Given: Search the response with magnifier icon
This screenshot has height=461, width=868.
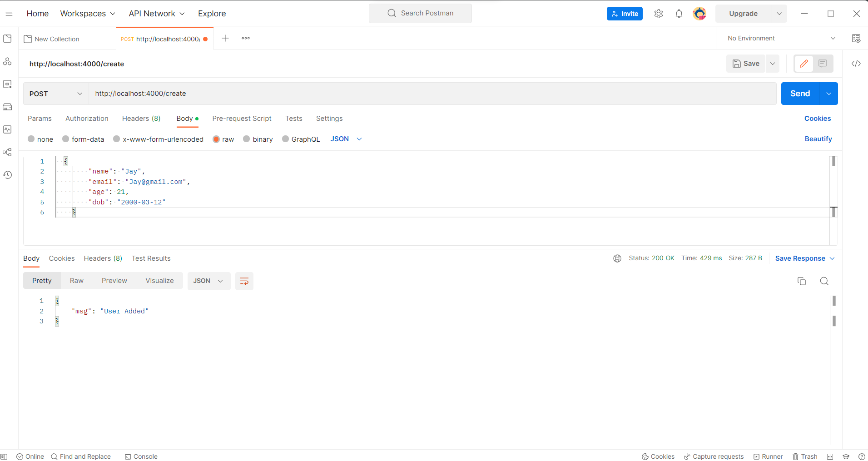Looking at the screenshot, I should point(824,281).
